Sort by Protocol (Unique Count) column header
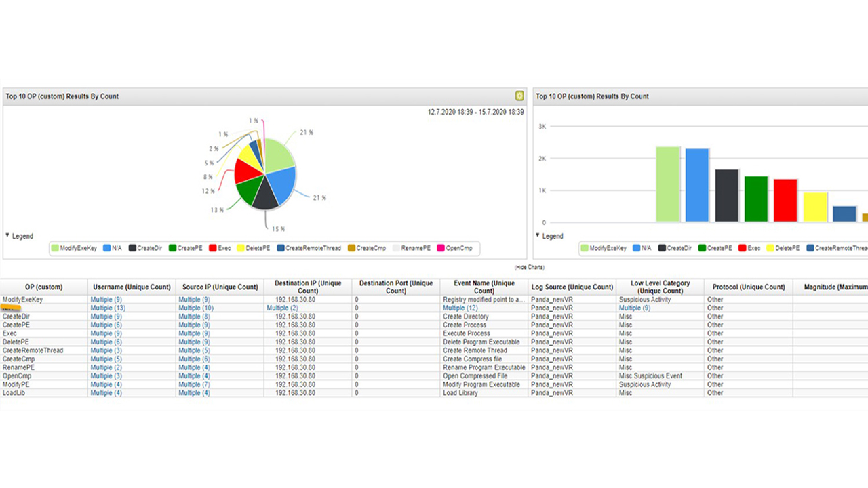Viewport: 868px width, 488px height. [749, 287]
